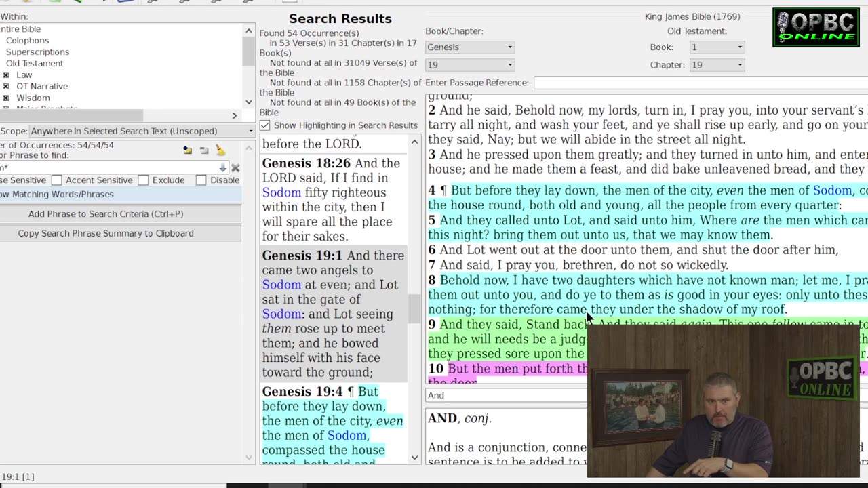Click the dictionary word field containing And
Image resolution: width=868 pixels, height=488 pixels.
click(506, 395)
